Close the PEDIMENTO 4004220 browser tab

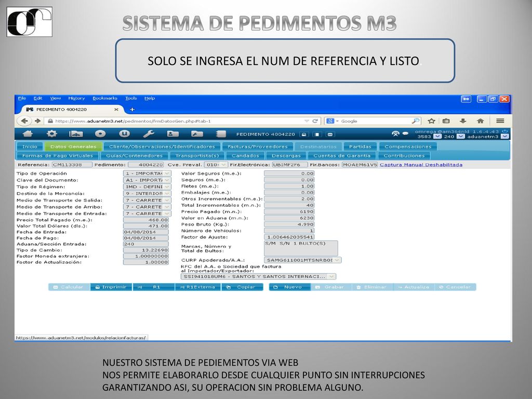tap(116, 109)
